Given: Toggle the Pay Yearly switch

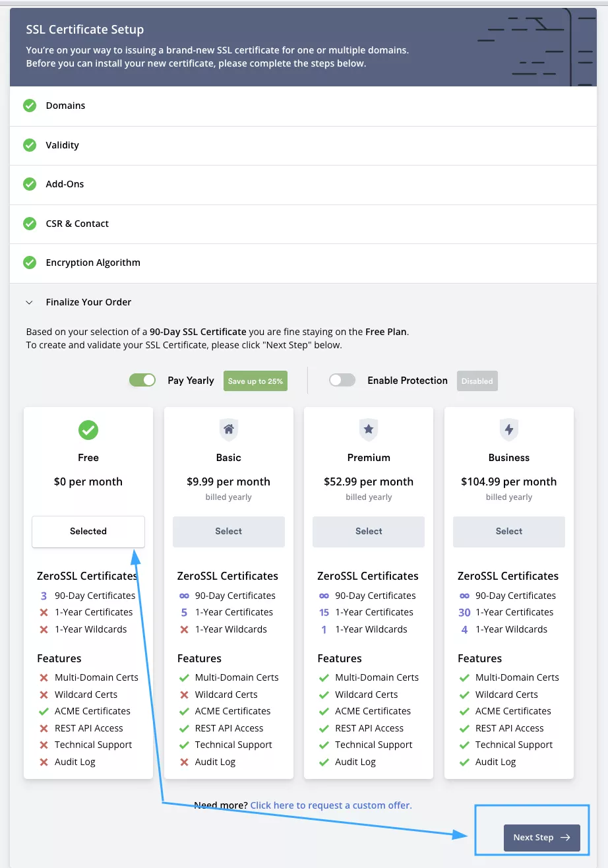Looking at the screenshot, I should 142,380.
